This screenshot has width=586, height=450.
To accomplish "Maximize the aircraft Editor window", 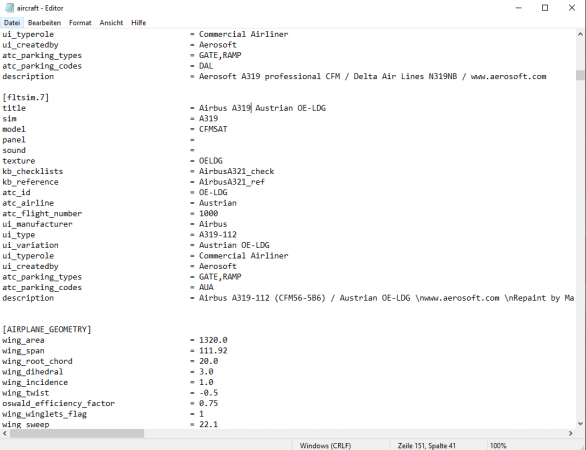I will pyautogui.click(x=545, y=8).
